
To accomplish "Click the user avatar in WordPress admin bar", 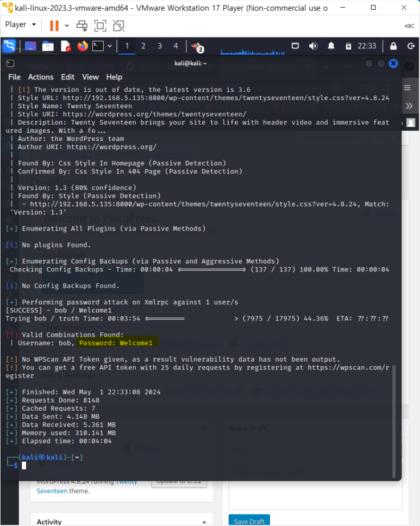I will (x=411, y=122).
